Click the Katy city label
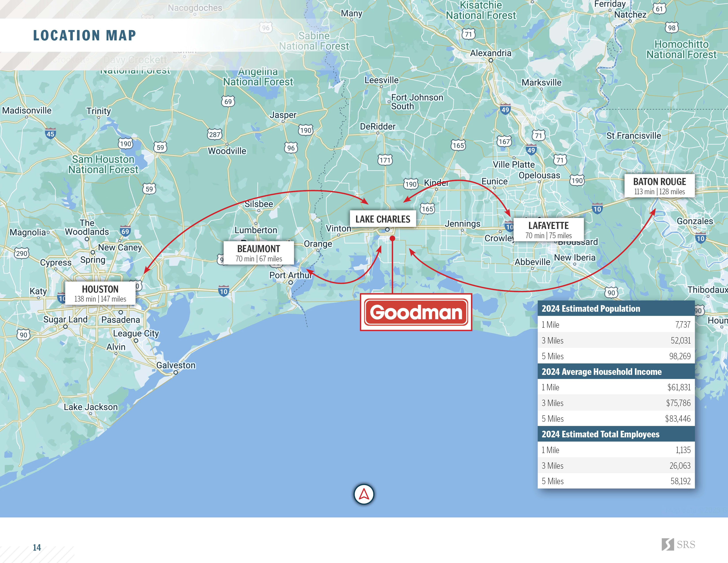The image size is (728, 563). 38,291
